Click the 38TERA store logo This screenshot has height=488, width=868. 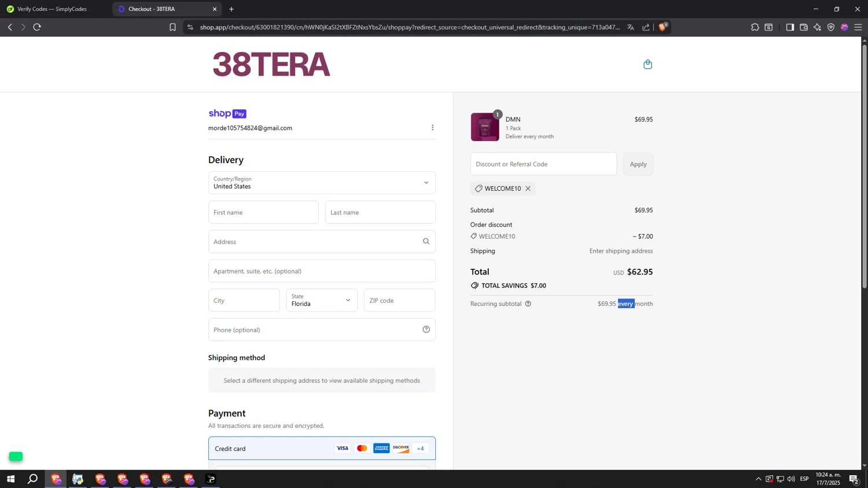coord(271,64)
